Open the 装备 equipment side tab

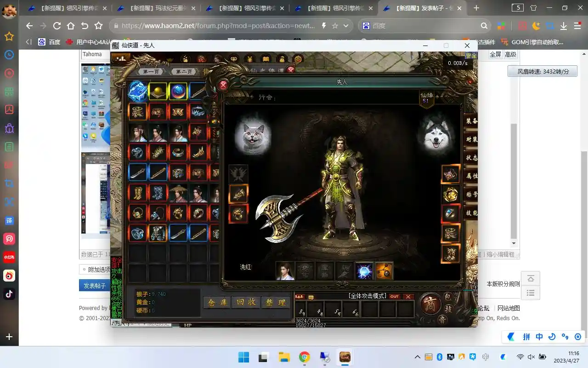pyautogui.click(x=471, y=121)
